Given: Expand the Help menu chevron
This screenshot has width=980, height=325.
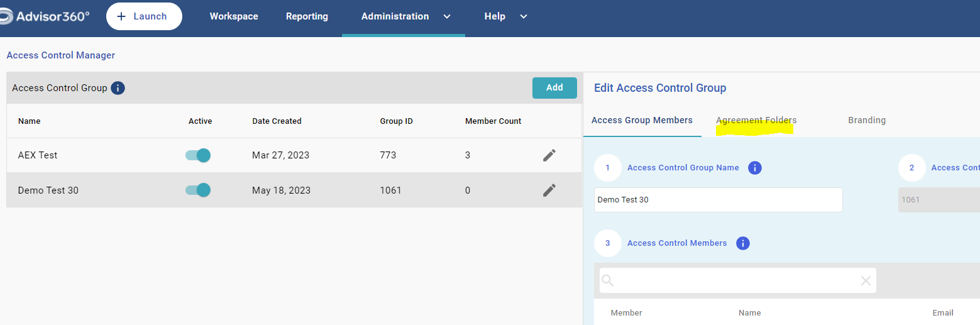Looking at the screenshot, I should (x=523, y=17).
